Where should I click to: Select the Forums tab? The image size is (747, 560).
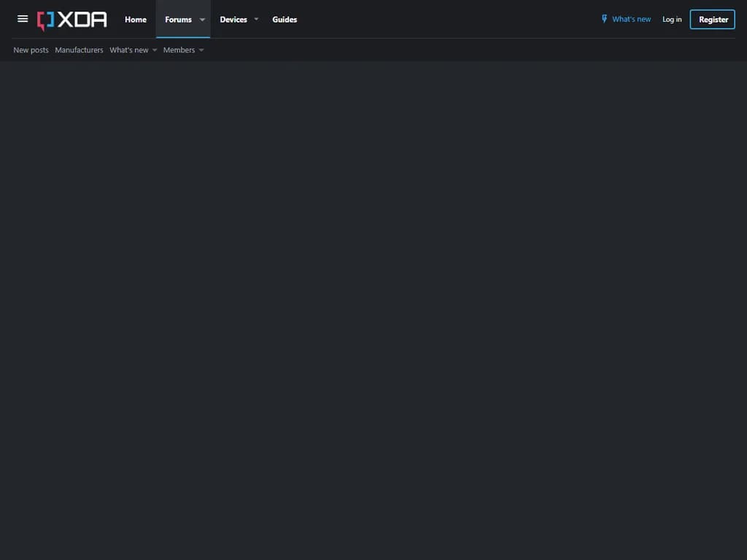click(x=178, y=20)
